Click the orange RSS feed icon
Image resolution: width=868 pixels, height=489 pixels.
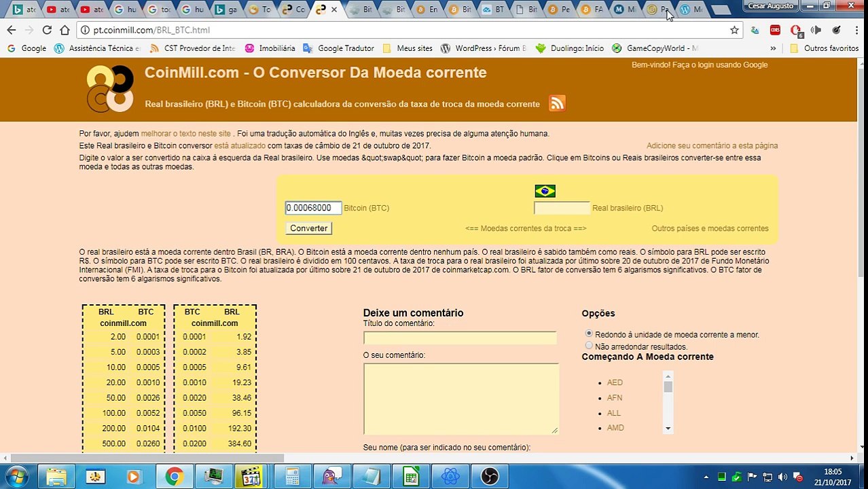pyautogui.click(x=557, y=103)
